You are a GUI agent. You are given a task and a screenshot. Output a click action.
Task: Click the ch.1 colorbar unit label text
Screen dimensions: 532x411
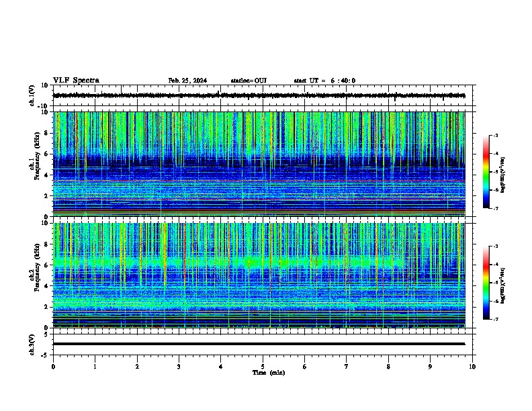503,175
